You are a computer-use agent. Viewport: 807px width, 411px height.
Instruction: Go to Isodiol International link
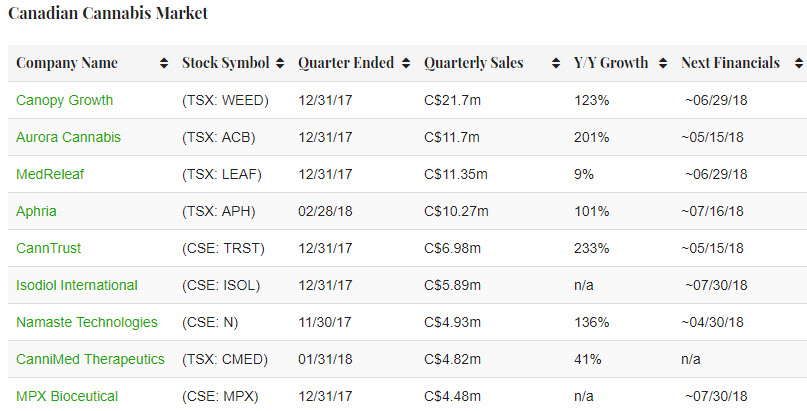77,285
